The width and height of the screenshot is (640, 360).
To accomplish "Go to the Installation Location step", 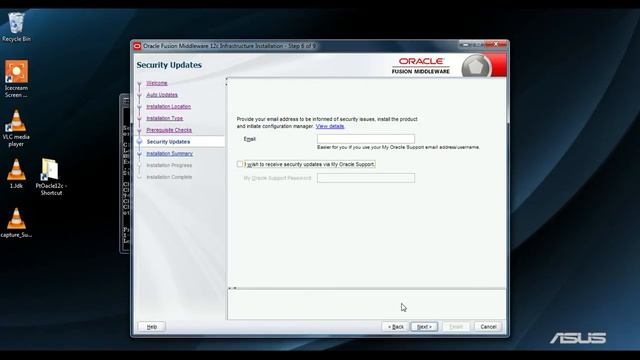I will [169, 107].
